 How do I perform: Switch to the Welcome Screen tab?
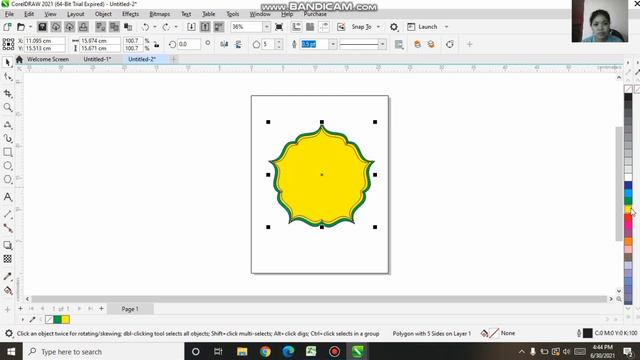(48, 59)
